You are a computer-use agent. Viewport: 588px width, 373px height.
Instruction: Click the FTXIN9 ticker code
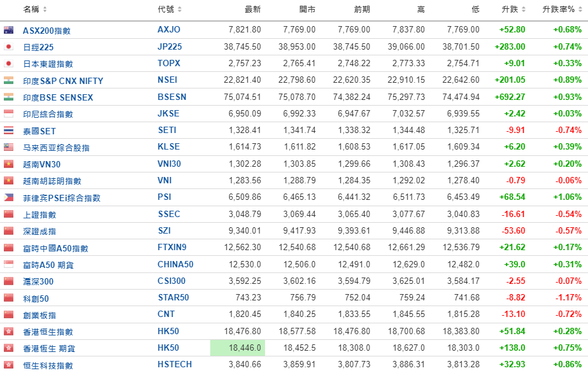[x=172, y=247]
